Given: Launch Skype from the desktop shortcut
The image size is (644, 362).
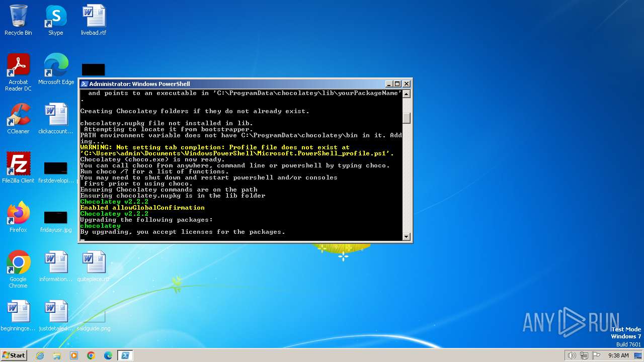Looking at the screenshot, I should [x=55, y=20].
